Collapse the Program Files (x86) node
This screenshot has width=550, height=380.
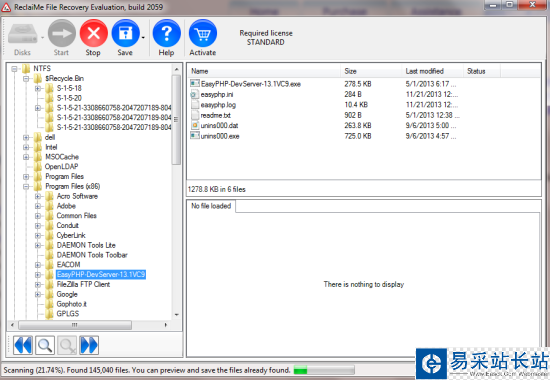[x=26, y=187]
